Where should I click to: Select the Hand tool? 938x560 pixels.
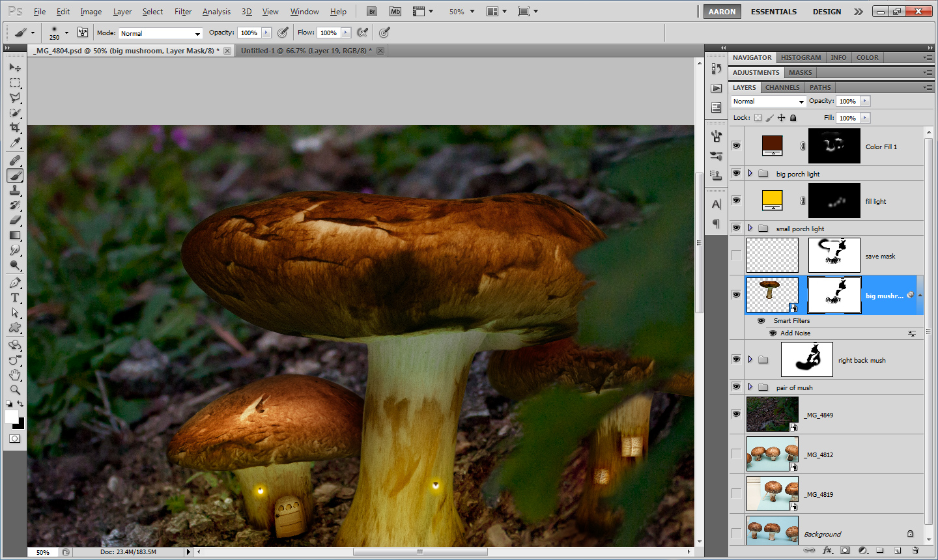15,375
